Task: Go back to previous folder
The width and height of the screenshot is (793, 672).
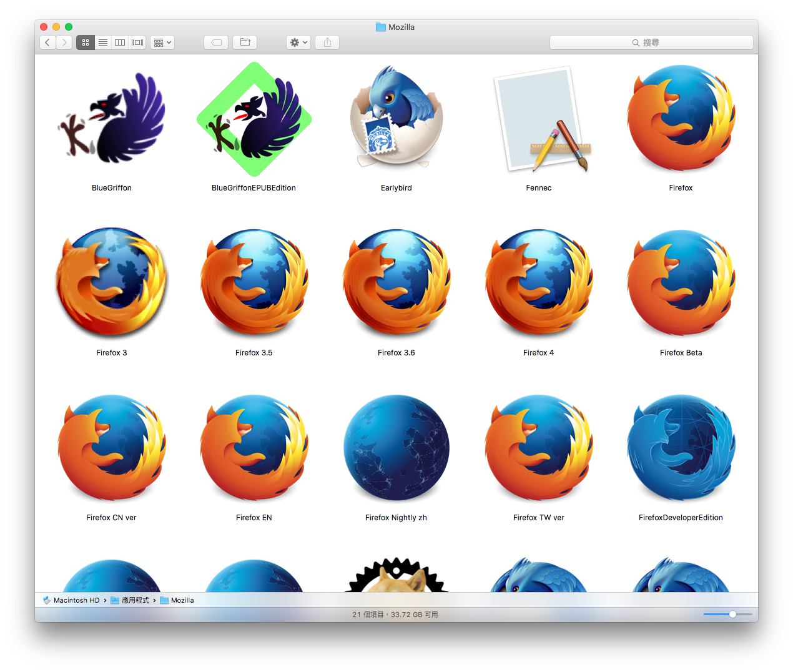Action: point(47,42)
